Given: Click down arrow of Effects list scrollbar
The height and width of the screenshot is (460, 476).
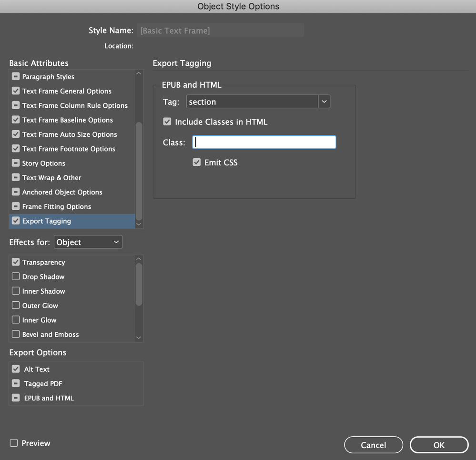Looking at the screenshot, I should click(139, 337).
